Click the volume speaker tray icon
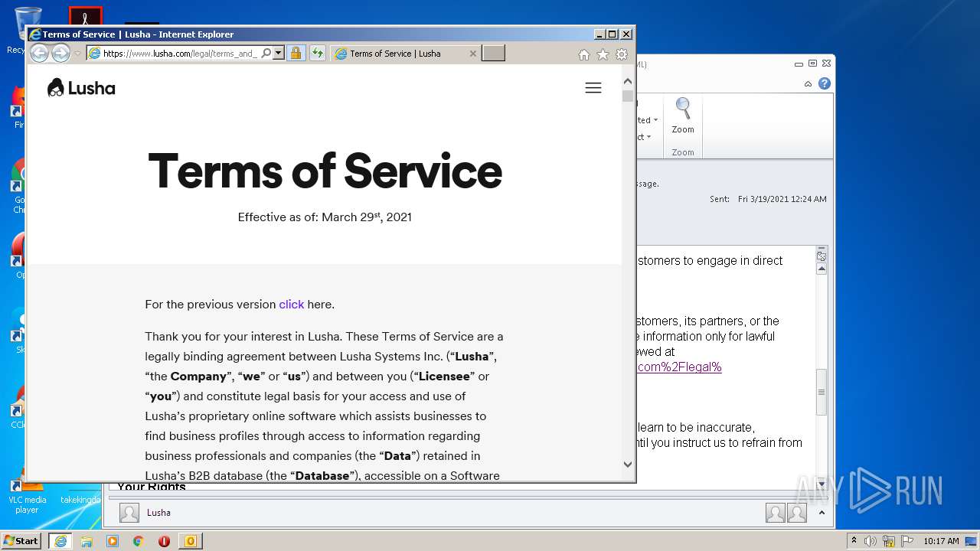 (x=871, y=541)
